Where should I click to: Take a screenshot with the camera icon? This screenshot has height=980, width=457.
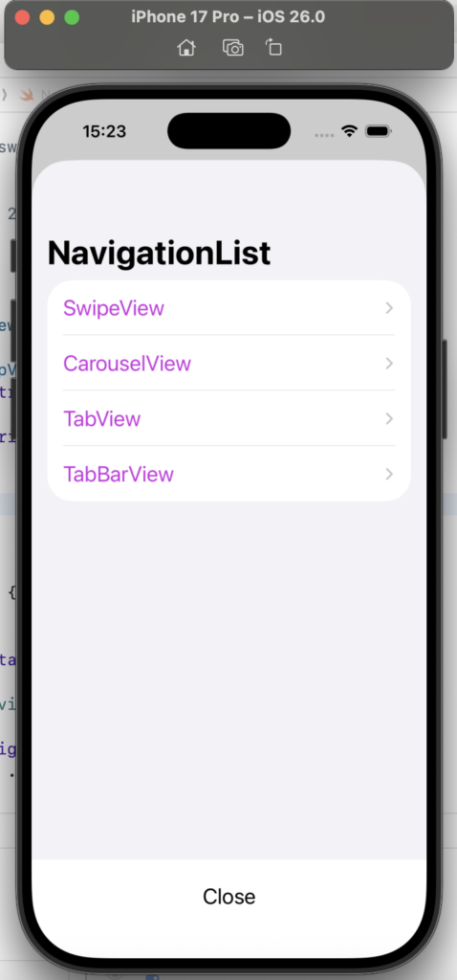tap(233, 48)
